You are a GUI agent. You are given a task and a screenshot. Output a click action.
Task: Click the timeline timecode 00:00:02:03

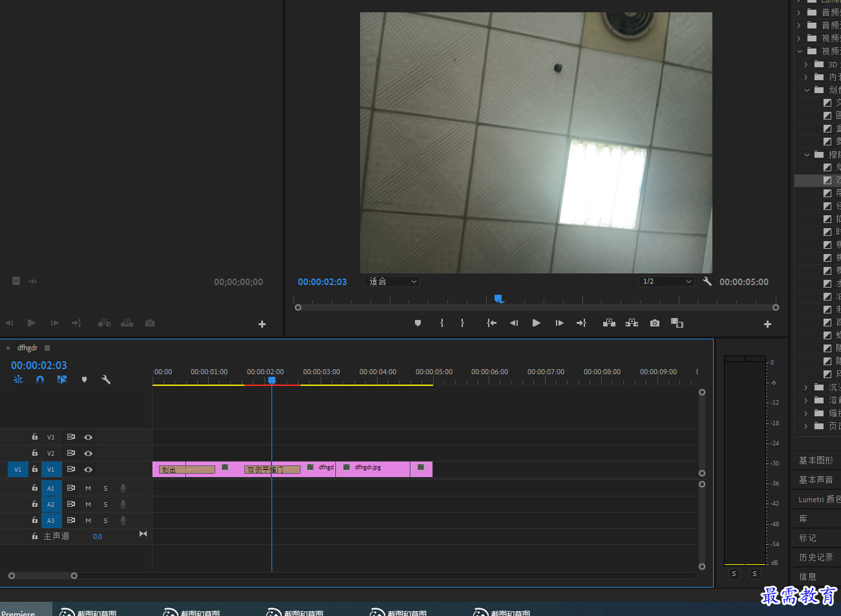click(39, 365)
